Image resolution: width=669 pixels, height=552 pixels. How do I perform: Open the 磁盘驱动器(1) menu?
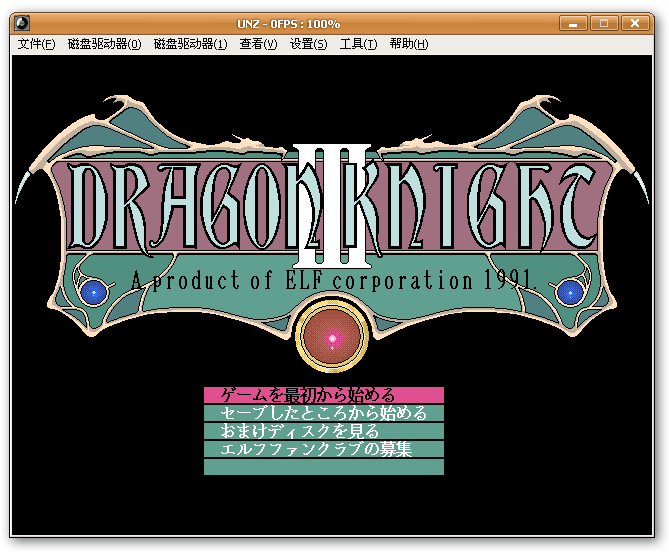190,44
